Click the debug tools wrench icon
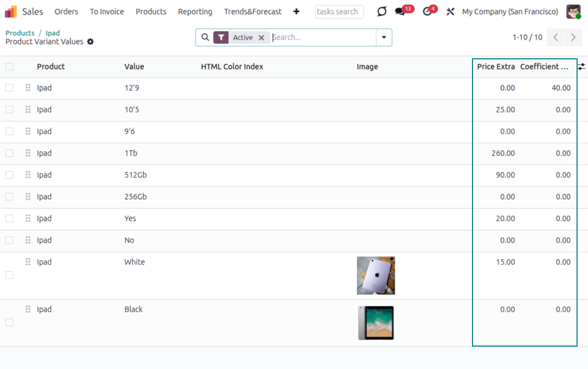The image size is (588, 369). tap(451, 11)
